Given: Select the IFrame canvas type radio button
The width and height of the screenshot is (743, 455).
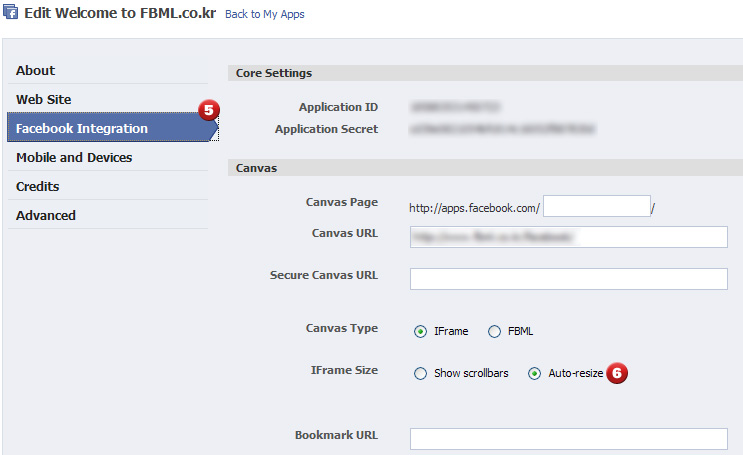Looking at the screenshot, I should [420, 331].
